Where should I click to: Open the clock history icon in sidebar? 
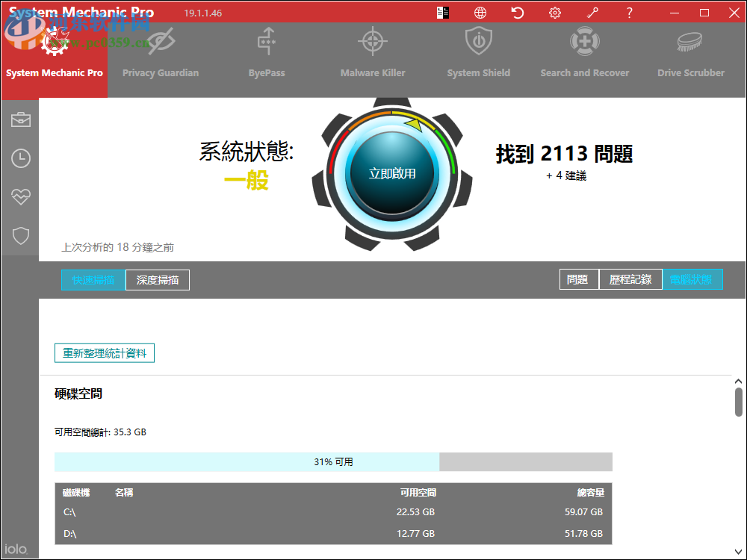pyautogui.click(x=20, y=158)
